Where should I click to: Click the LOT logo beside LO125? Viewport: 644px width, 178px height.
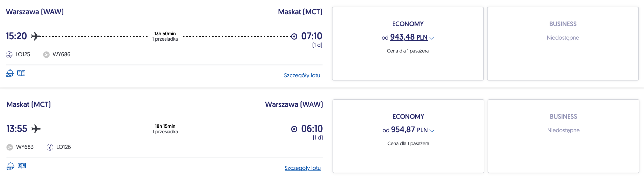(9, 55)
